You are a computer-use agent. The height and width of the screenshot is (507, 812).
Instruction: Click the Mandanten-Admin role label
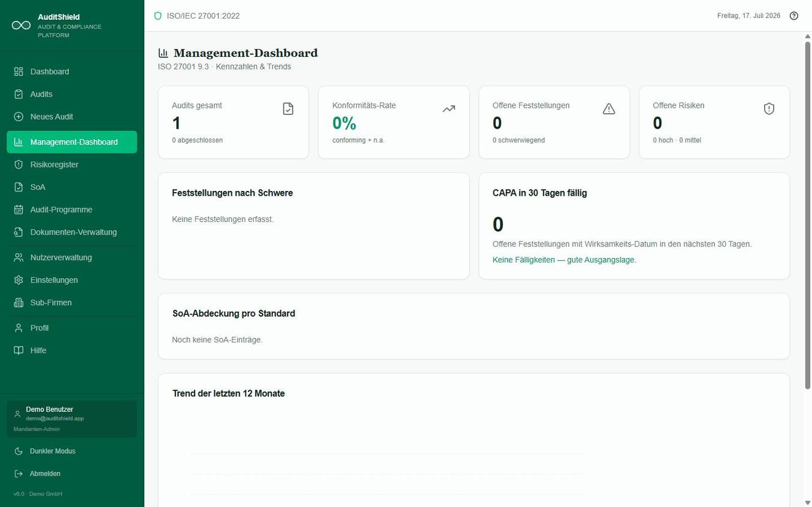(x=37, y=429)
